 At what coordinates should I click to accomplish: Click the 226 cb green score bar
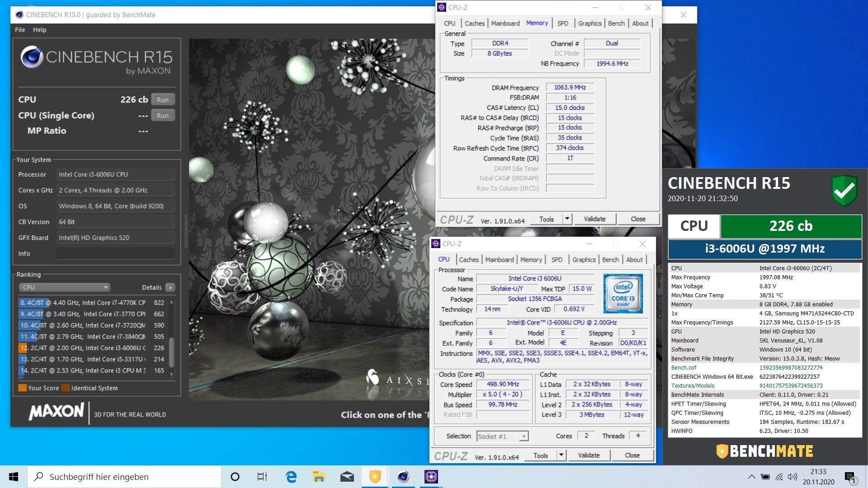(791, 226)
